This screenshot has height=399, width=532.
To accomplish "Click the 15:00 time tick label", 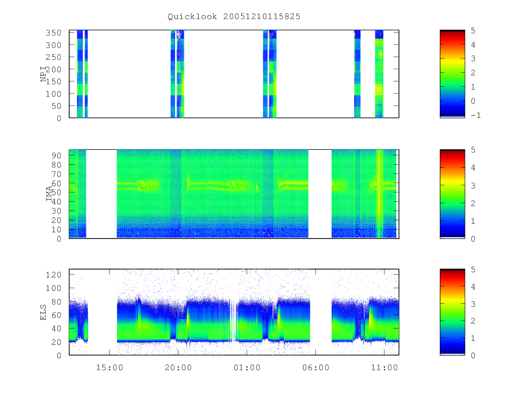I will pos(110,368).
